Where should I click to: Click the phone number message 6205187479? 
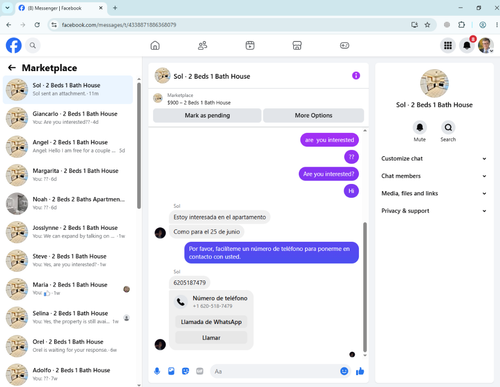point(190,283)
